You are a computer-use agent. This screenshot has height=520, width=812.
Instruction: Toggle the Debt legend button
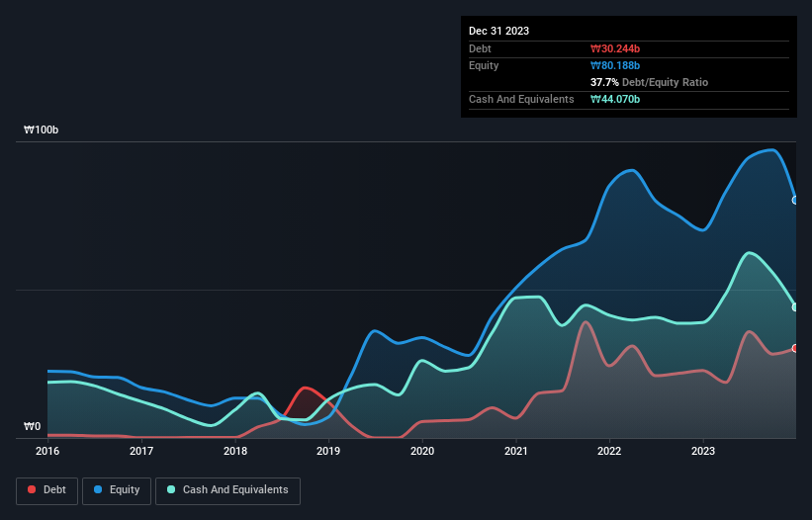point(46,490)
